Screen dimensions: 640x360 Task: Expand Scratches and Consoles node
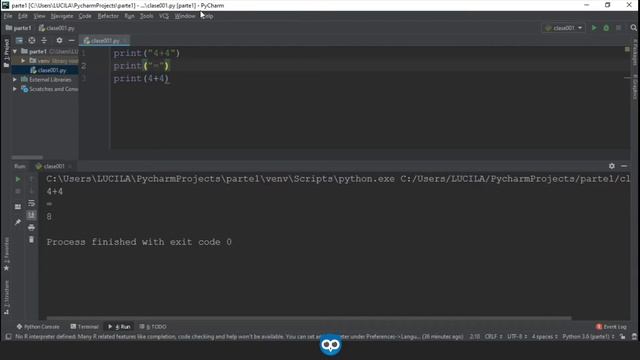click(15, 89)
